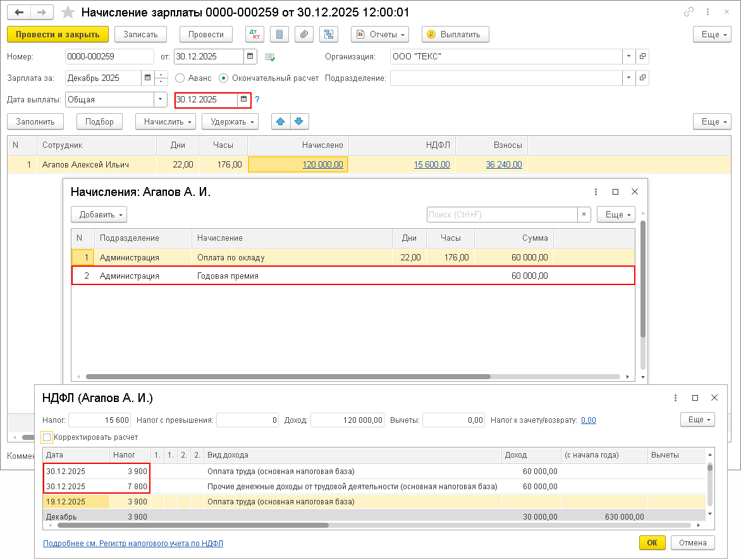The height and width of the screenshot is (560, 741).
Task: Maximize the НДФЛ window
Action: pos(695,398)
